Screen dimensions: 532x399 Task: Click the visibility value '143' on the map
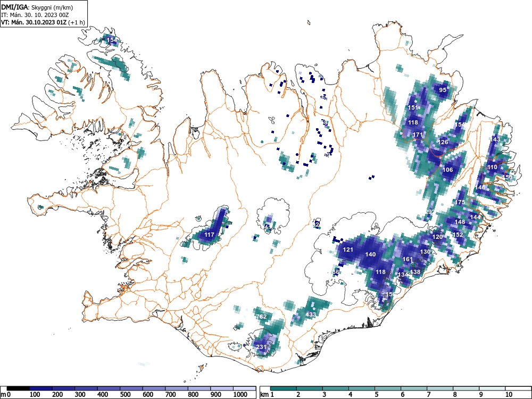pos(495,139)
